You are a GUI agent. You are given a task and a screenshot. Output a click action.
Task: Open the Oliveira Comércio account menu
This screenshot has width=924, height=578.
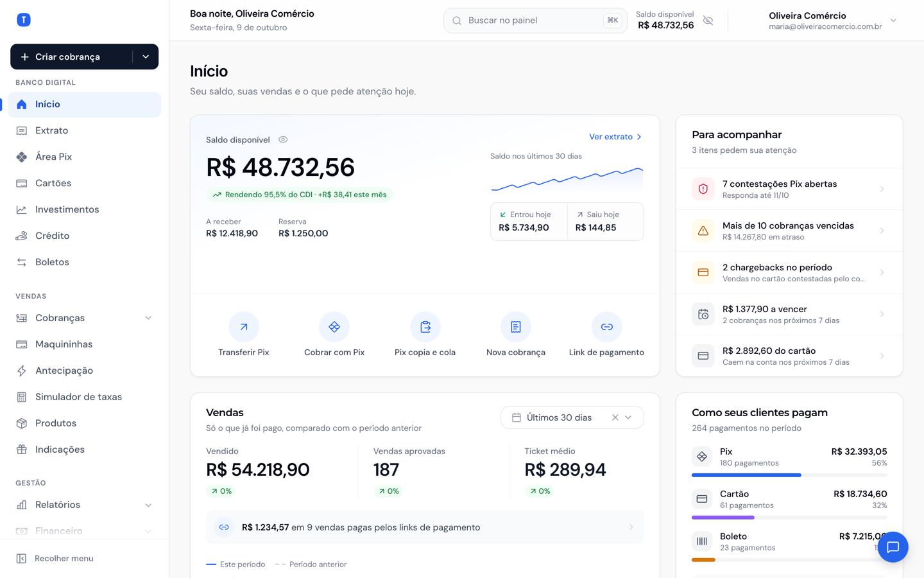[832, 21]
